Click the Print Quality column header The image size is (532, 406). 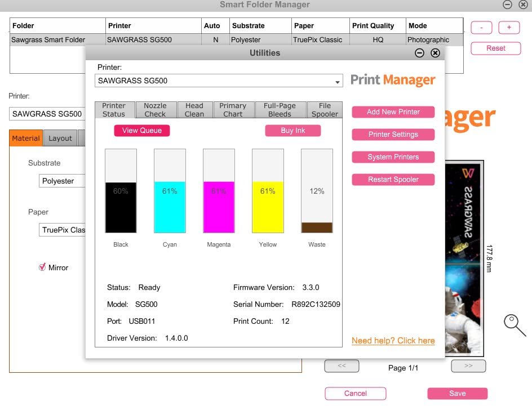click(378, 26)
